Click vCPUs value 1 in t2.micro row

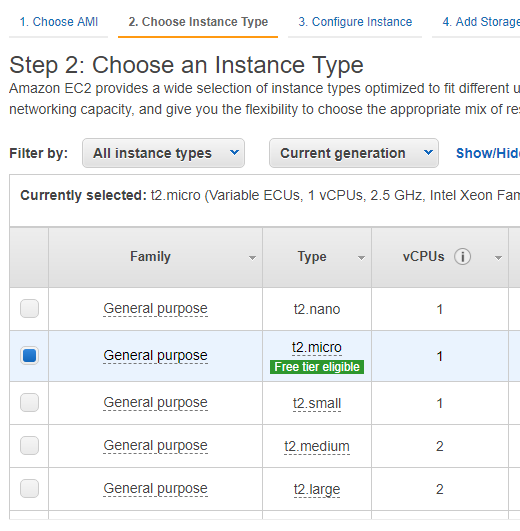pos(439,356)
